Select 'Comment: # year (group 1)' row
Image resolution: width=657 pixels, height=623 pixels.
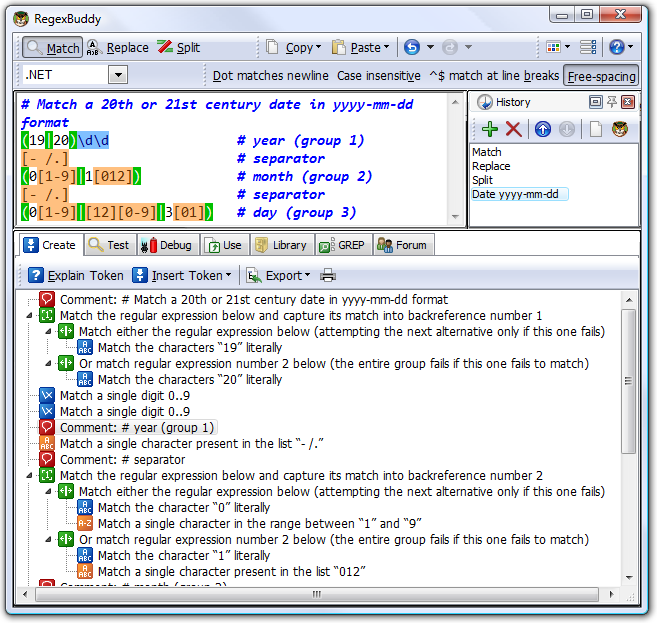tap(137, 428)
